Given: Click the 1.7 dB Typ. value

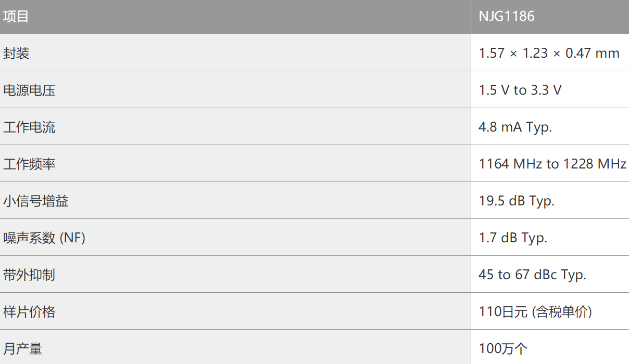Looking at the screenshot, I should (x=513, y=238).
